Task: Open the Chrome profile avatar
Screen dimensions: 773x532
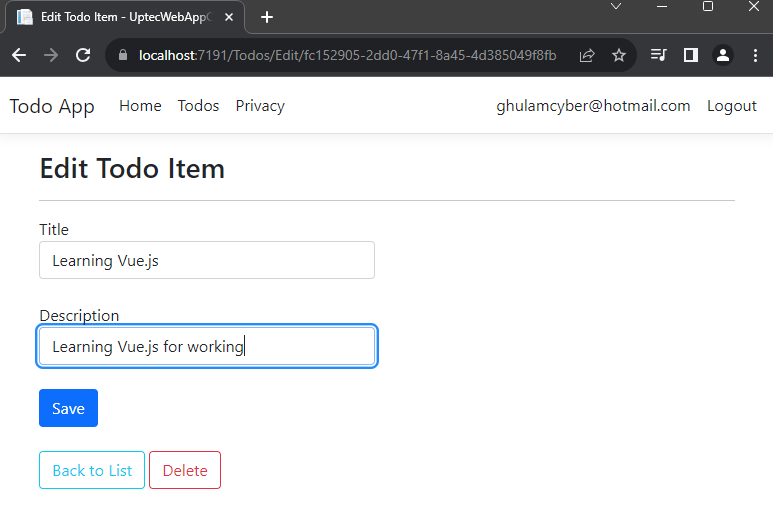Action: click(722, 55)
